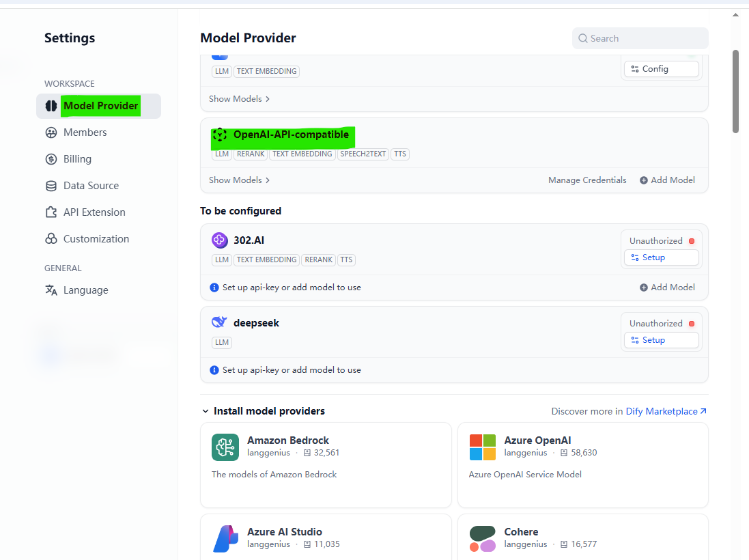This screenshot has width=749, height=560.
Task: Open the Billing section
Action: pyautogui.click(x=77, y=159)
